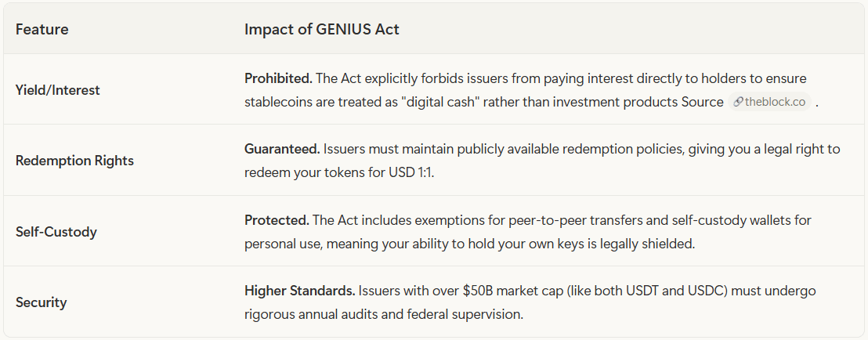The width and height of the screenshot is (868, 340).
Task: Click the bold word Prohibited.
Action: tap(279, 78)
